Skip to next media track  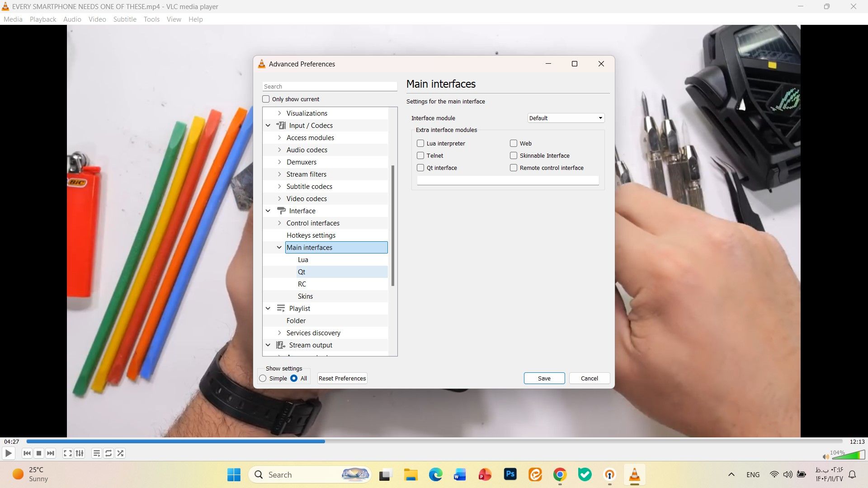(51, 453)
